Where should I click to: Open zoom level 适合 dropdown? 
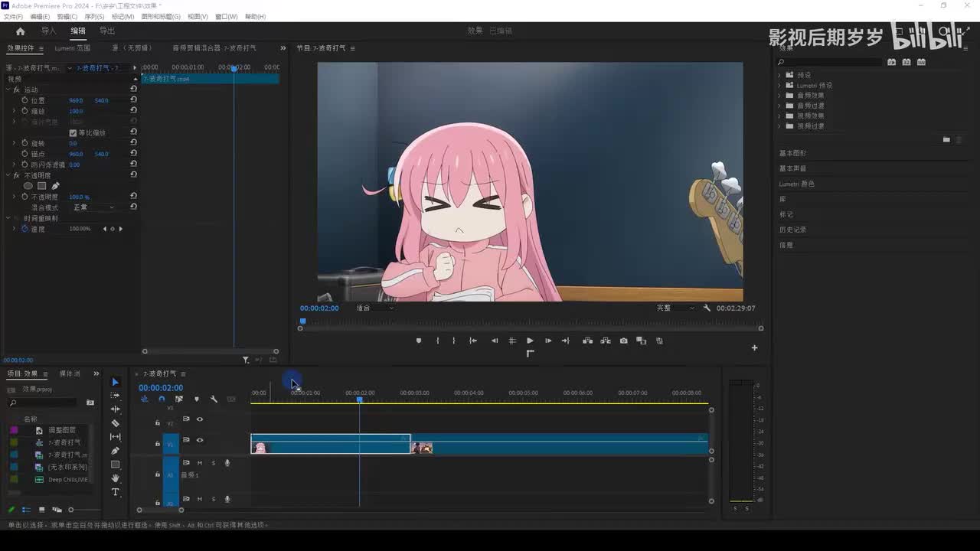pos(375,308)
